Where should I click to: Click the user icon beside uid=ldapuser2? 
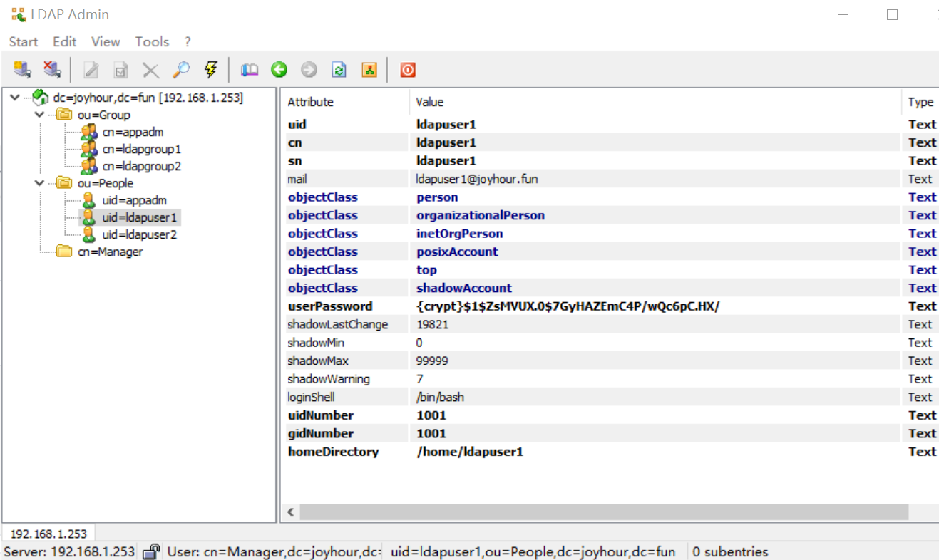tap(89, 234)
